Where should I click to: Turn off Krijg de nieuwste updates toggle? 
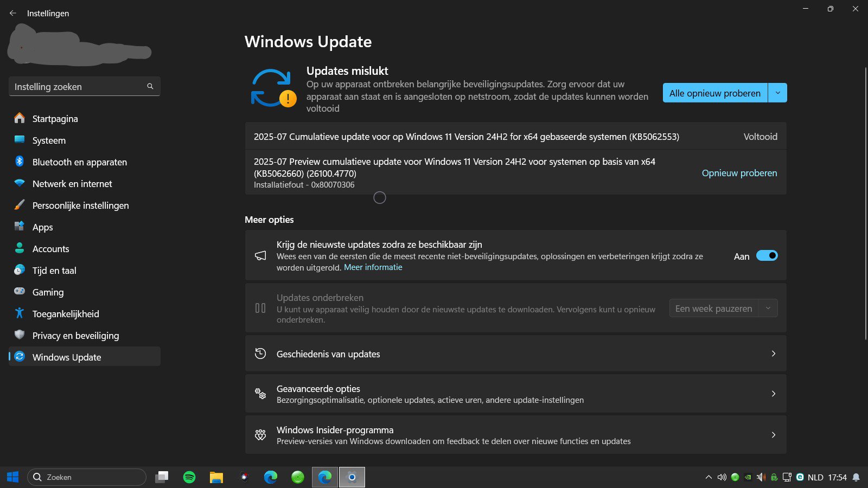(767, 256)
